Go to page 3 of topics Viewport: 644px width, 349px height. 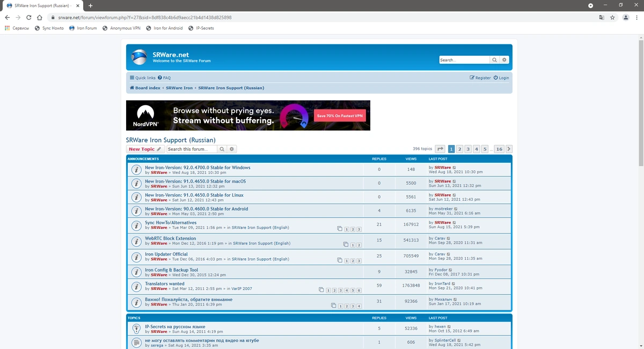point(468,149)
